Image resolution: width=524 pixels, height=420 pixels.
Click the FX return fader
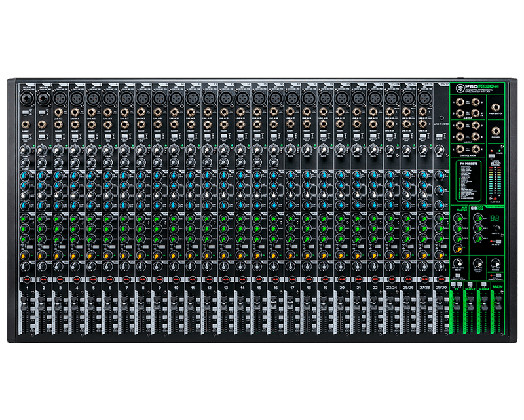click(x=457, y=302)
